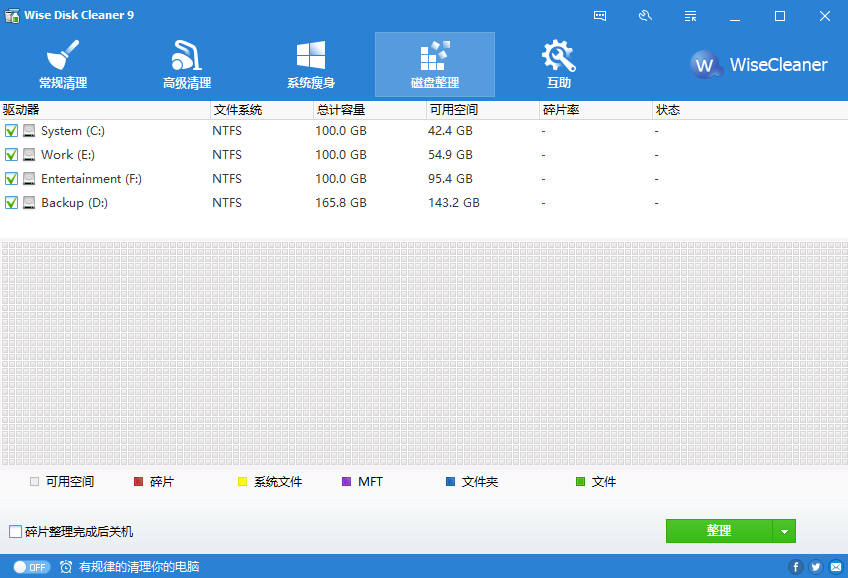Open the feedback icon in the title bar
The width and height of the screenshot is (848, 578).
[600, 15]
